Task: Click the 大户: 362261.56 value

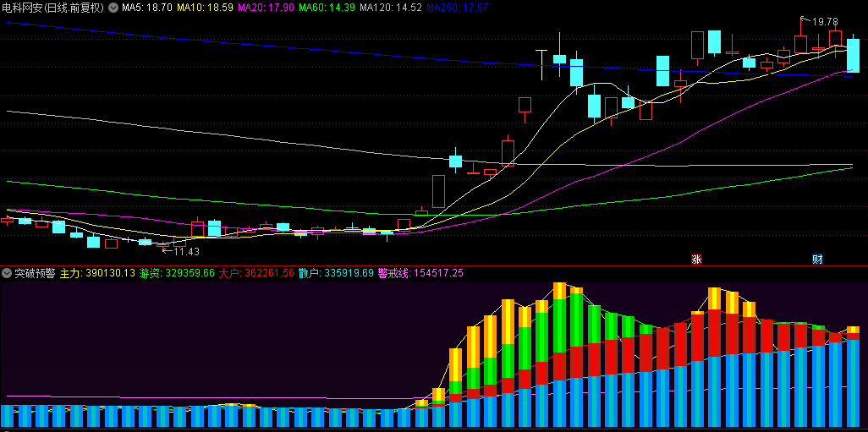Action: [x=256, y=273]
